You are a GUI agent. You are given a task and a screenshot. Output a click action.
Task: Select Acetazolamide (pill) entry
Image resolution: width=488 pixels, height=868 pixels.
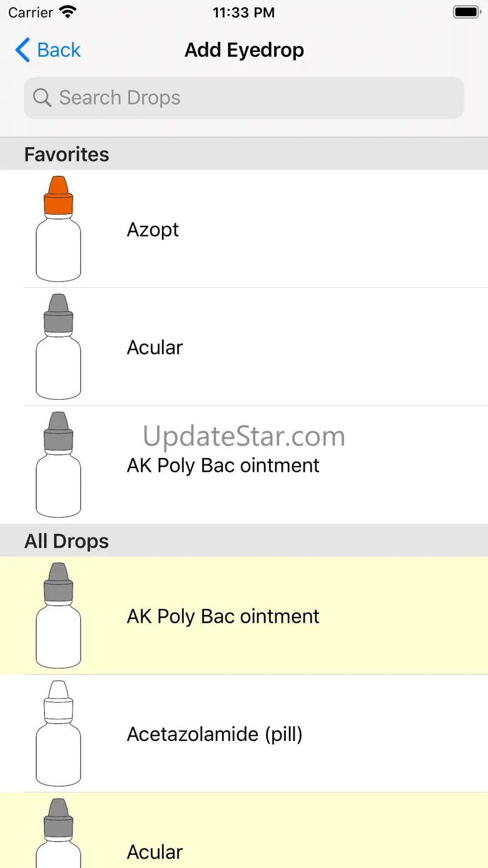click(244, 733)
